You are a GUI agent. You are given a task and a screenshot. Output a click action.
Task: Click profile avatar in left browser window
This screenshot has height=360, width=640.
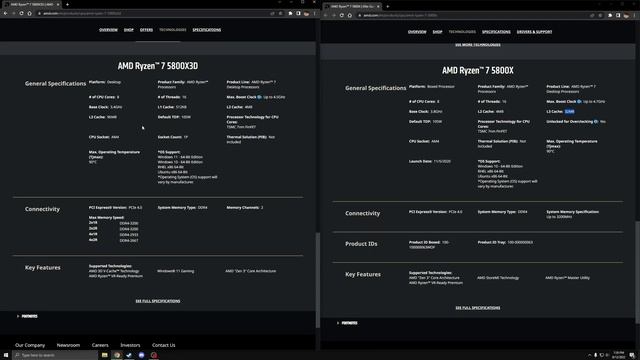click(306, 13)
